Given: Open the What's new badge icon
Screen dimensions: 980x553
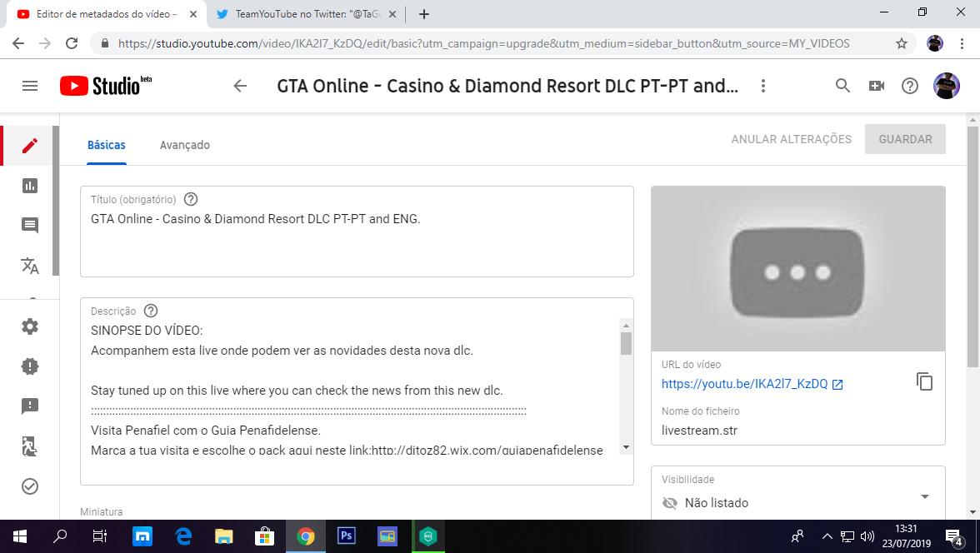Looking at the screenshot, I should coord(30,366).
